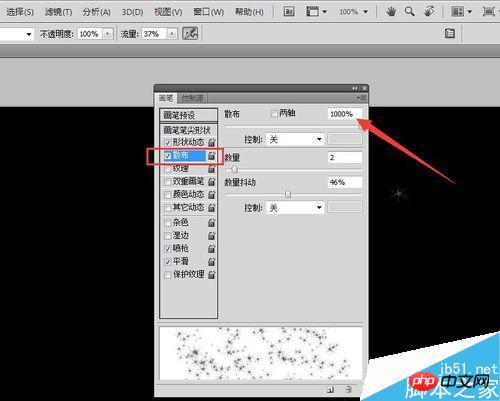Toggle the 双重画笔 checkbox
The image size is (500, 401).
point(168,182)
